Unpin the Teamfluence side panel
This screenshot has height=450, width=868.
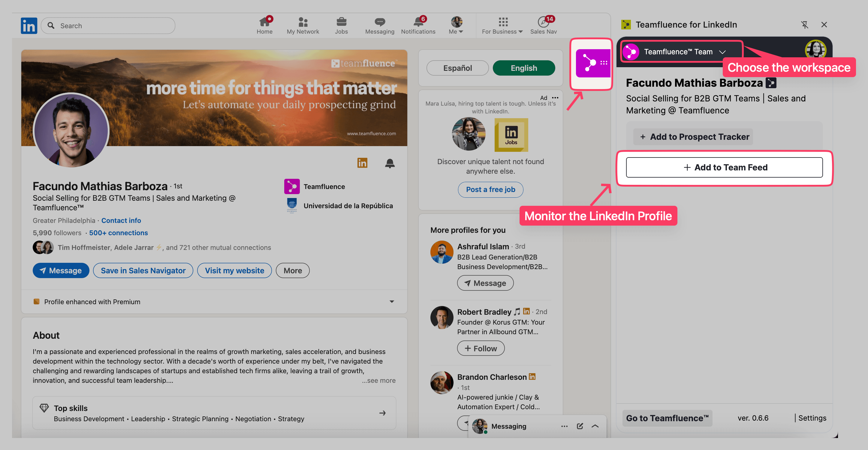click(804, 25)
